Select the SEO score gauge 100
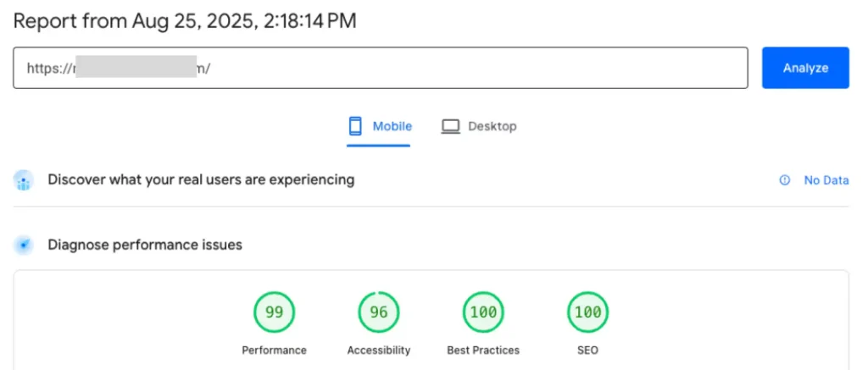This screenshot has height=370, width=868. click(588, 312)
